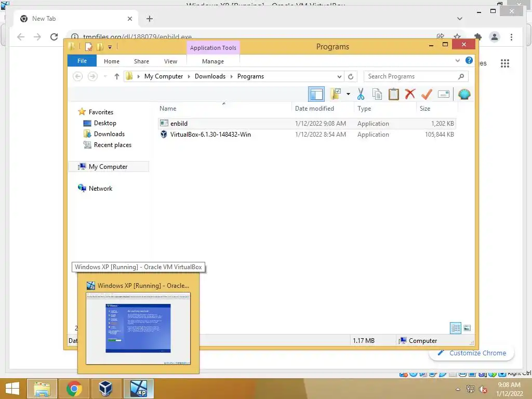Open Desktop in the navigation pane
Screen dimensions: 532x399
105,123
